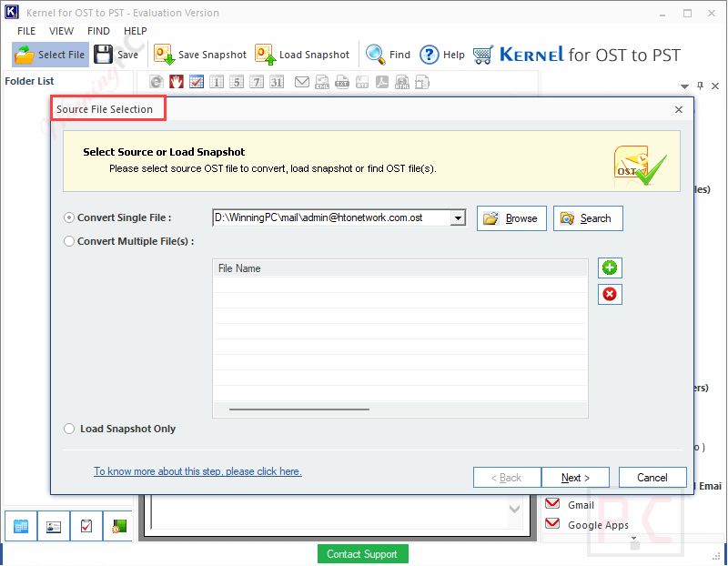728x566 pixels.
Task: Click the File Name column header
Action: click(x=400, y=268)
